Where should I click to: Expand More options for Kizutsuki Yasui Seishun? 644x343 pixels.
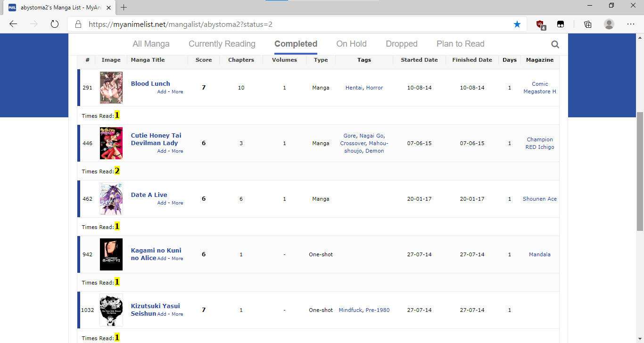[x=177, y=314]
